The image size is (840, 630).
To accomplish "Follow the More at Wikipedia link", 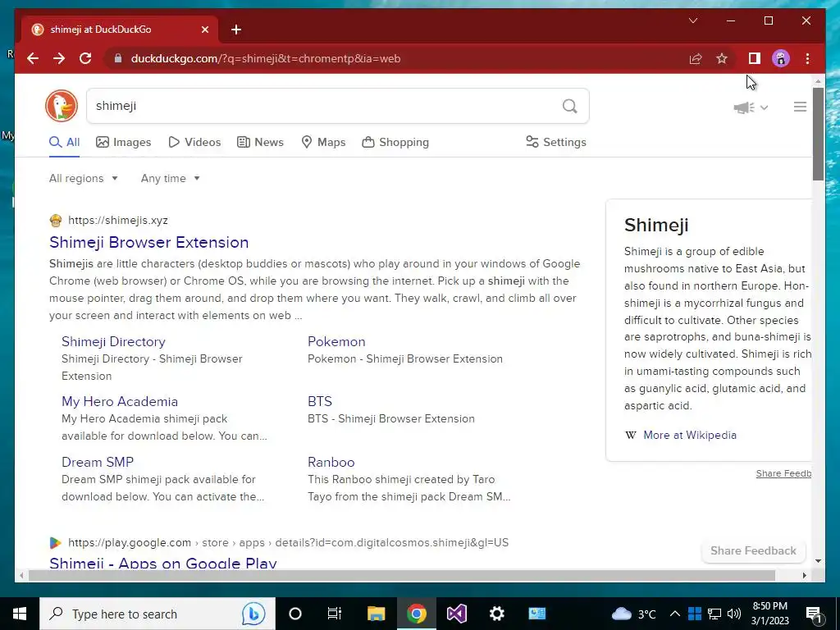I will [690, 435].
